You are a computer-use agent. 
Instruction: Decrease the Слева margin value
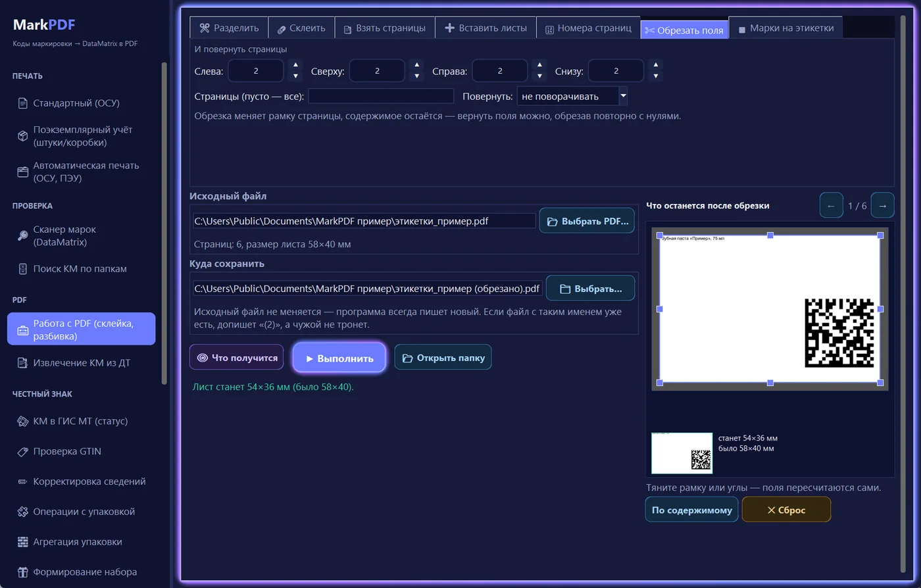point(295,76)
